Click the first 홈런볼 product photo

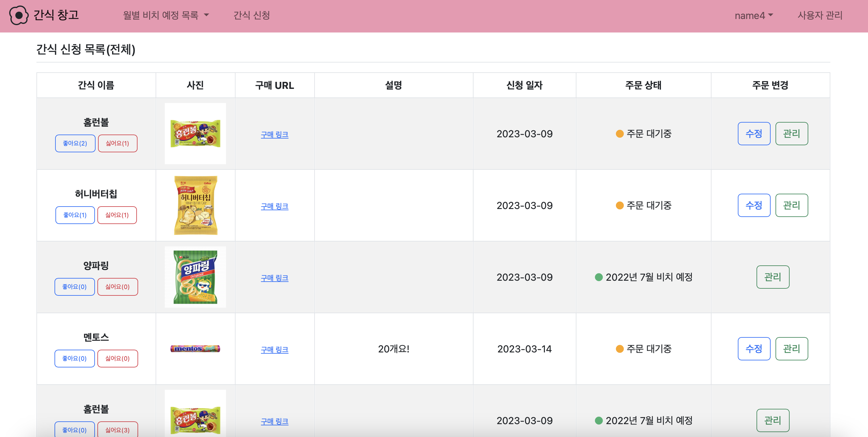(x=195, y=134)
